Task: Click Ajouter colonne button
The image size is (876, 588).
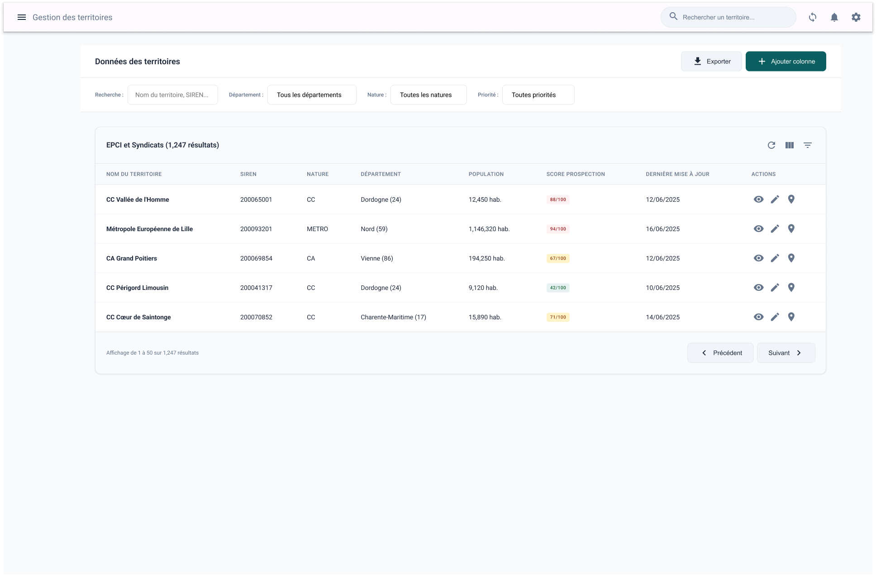Action: pos(786,62)
